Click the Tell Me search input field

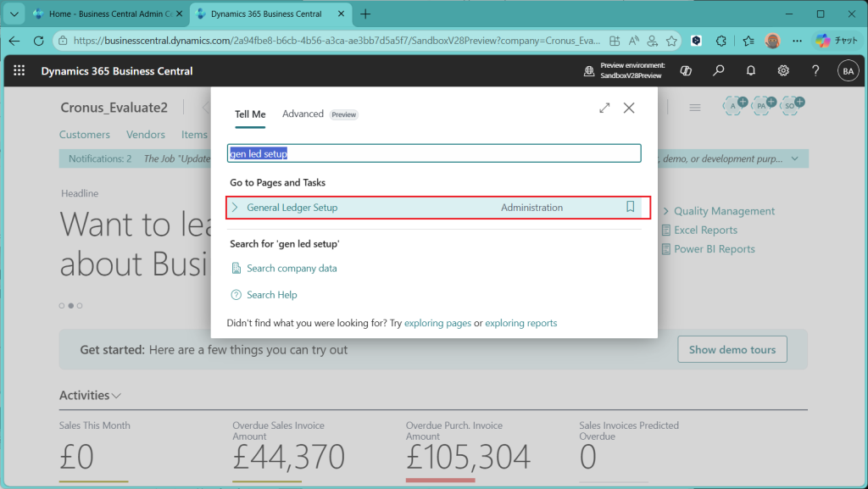(x=434, y=154)
